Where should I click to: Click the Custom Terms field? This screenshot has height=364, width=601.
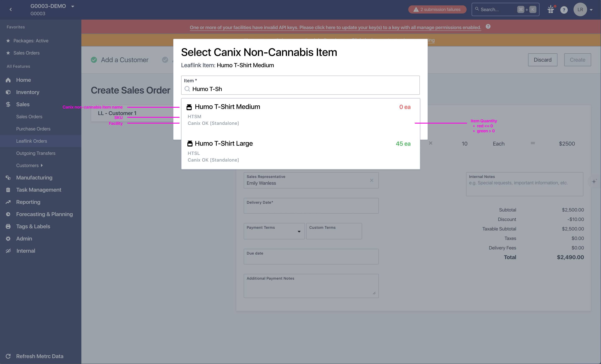tap(334, 231)
